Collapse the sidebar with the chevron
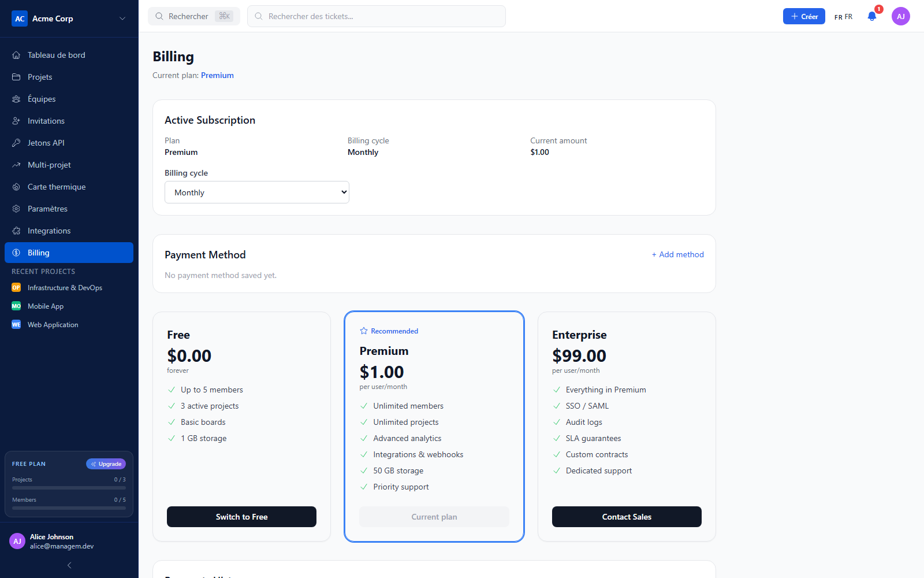The width and height of the screenshot is (924, 578). click(69, 565)
